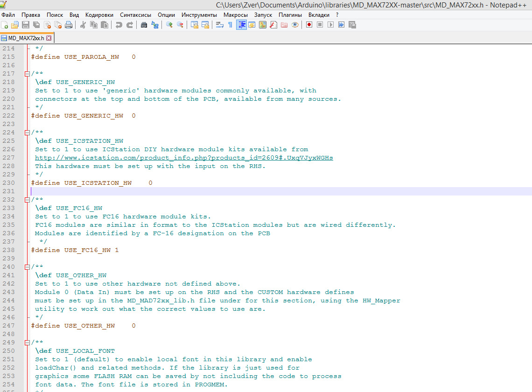Click the '\def USE_LOCAL_FONT' text
Screen dimensions: 532x392
[75, 351]
